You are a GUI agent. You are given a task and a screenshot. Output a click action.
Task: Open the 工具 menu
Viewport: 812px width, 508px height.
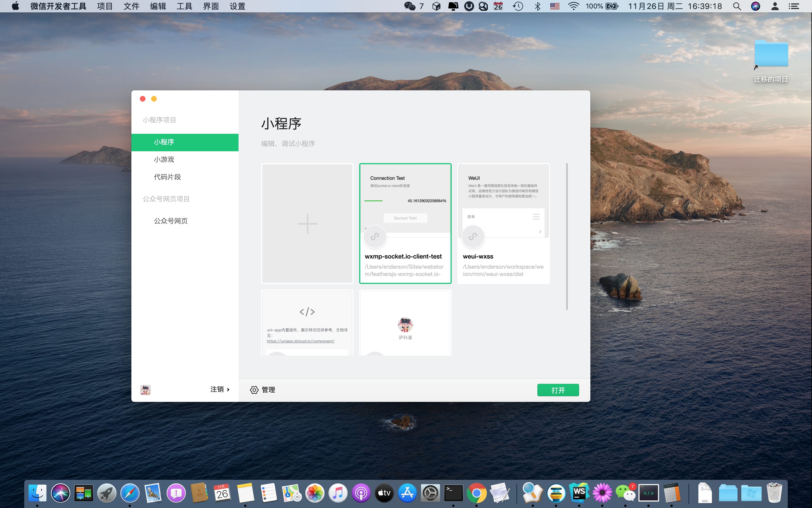click(x=184, y=6)
